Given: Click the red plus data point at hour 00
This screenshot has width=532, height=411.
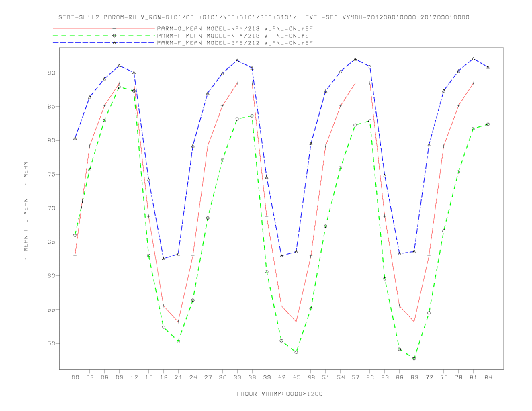Looking at the screenshot, I should point(75,255).
